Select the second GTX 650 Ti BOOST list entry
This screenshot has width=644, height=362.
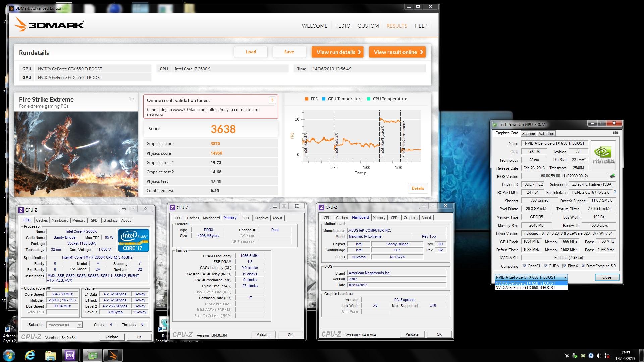(x=531, y=288)
